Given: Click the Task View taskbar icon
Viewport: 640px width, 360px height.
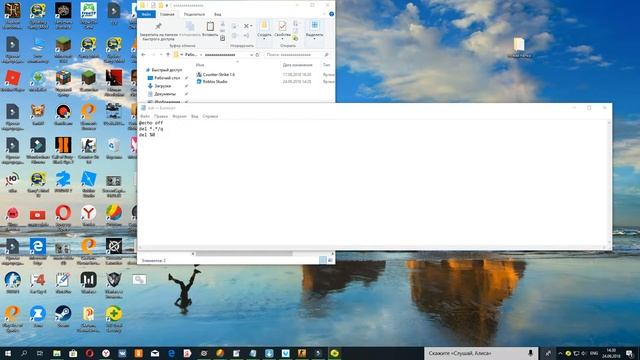Looking at the screenshot, I should click(40, 353).
